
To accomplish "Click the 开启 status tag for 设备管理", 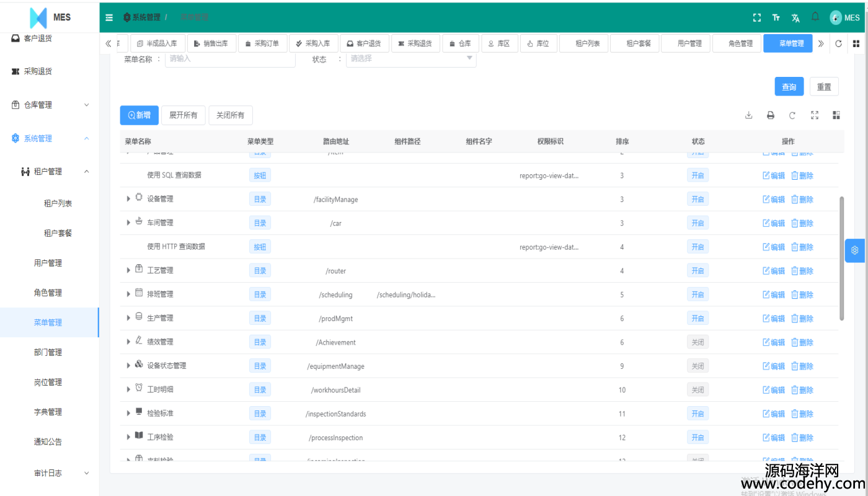I will 697,200.
